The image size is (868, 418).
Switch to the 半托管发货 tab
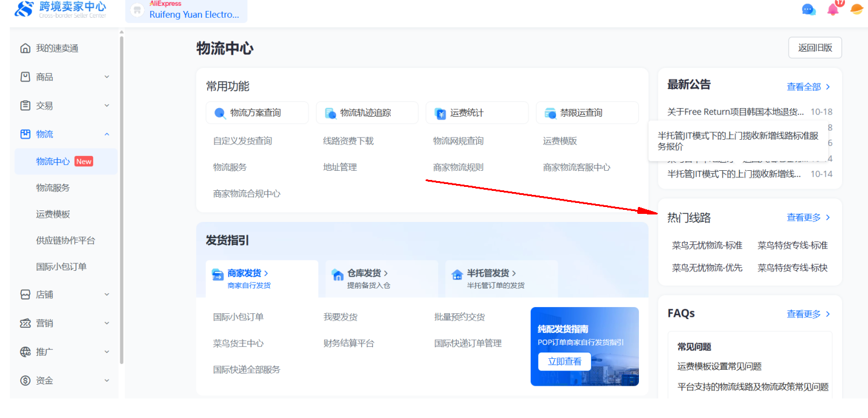pos(501,279)
